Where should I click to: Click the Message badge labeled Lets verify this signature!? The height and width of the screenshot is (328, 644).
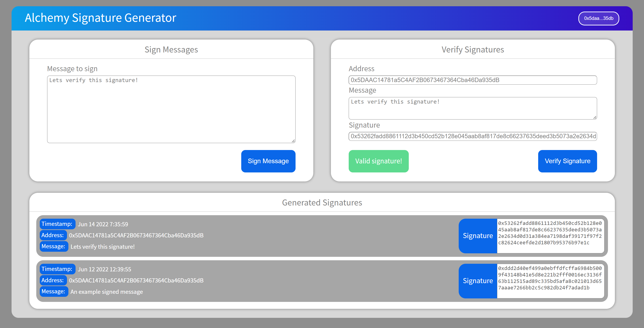click(54, 246)
